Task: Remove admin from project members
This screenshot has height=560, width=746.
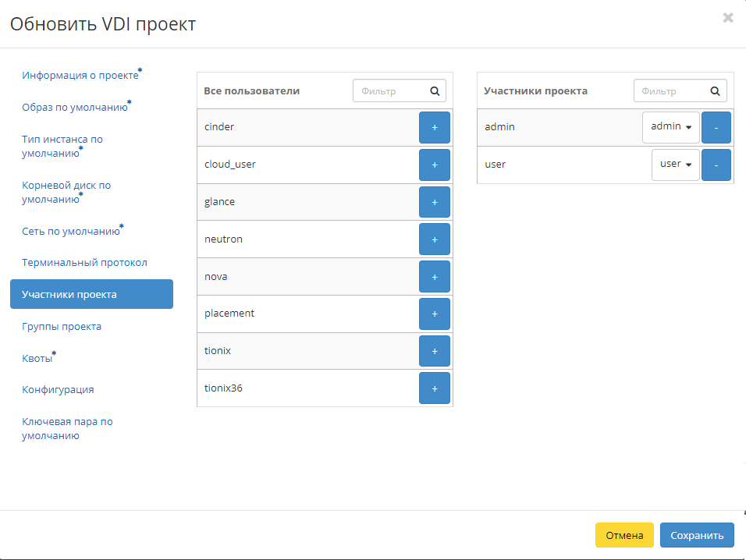Action: 716,126
